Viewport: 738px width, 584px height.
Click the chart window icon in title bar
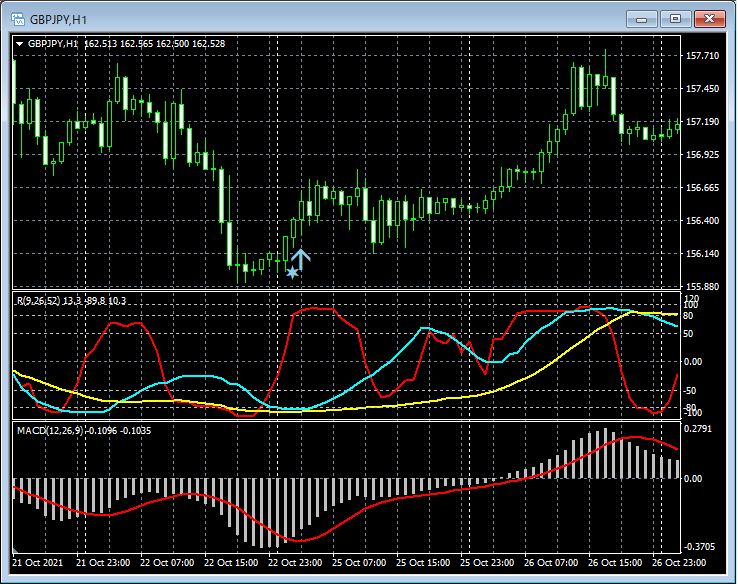click(x=17, y=18)
